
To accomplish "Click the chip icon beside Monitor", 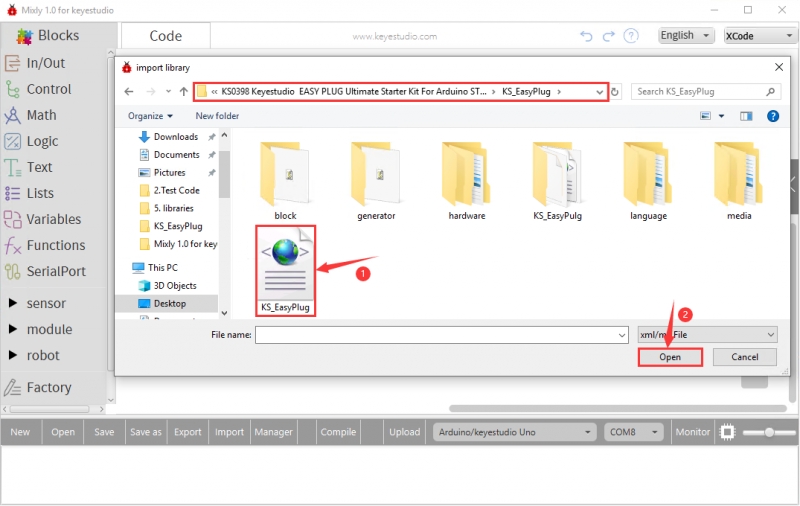I will click(727, 433).
